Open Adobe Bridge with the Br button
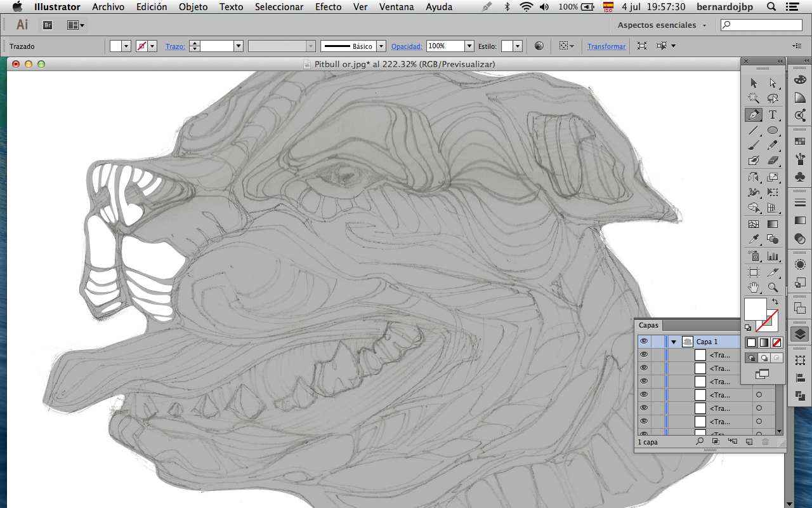Image resolution: width=812 pixels, height=508 pixels. click(48, 25)
